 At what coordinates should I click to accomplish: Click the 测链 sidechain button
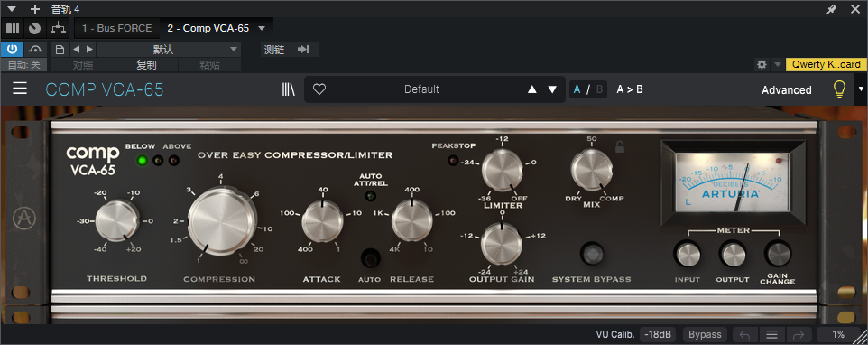point(274,50)
